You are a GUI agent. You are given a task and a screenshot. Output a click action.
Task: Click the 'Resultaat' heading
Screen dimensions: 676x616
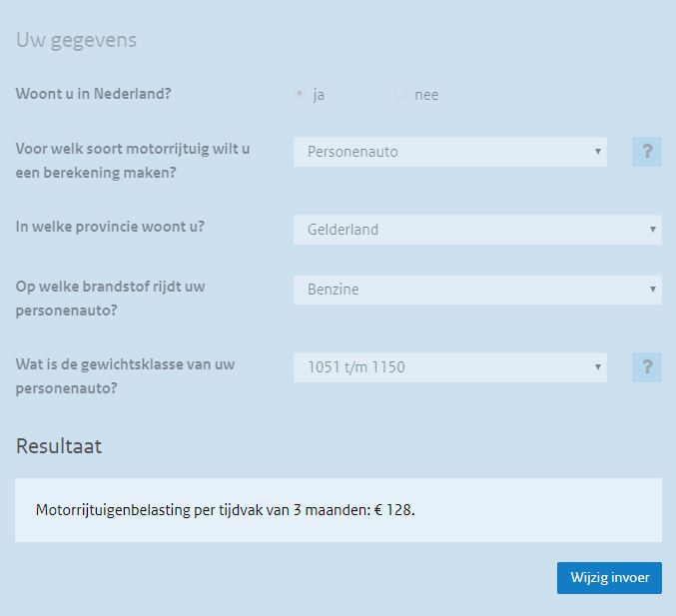click(x=59, y=446)
